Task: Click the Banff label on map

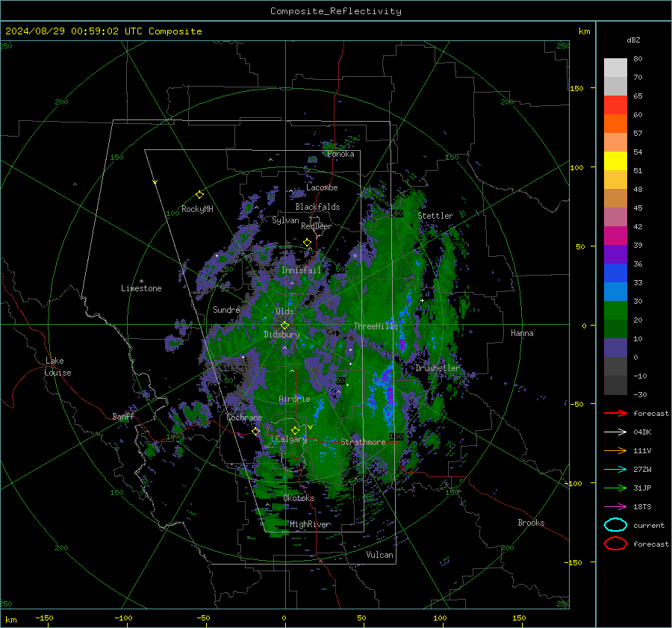Action: 123,417
